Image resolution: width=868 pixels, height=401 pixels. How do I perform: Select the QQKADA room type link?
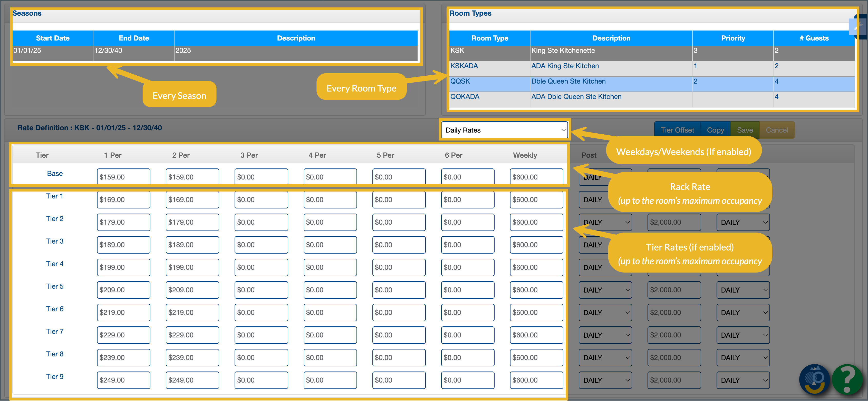pyautogui.click(x=465, y=97)
